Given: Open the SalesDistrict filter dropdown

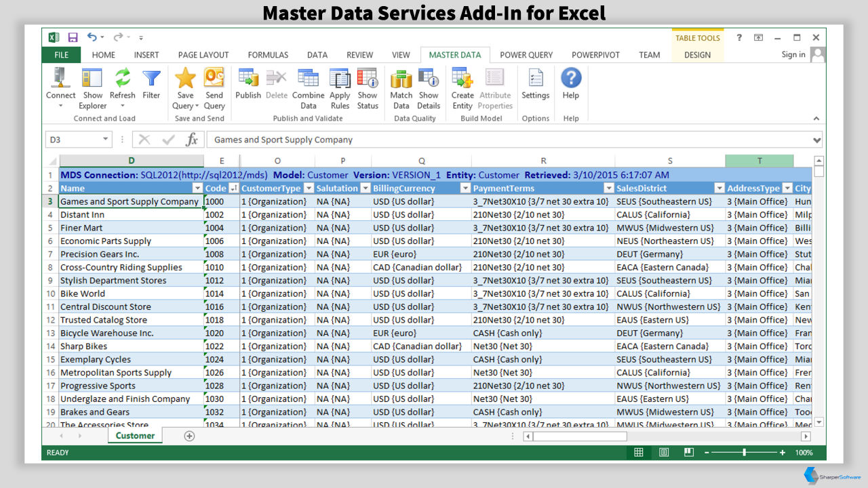Looking at the screenshot, I should 719,188.
